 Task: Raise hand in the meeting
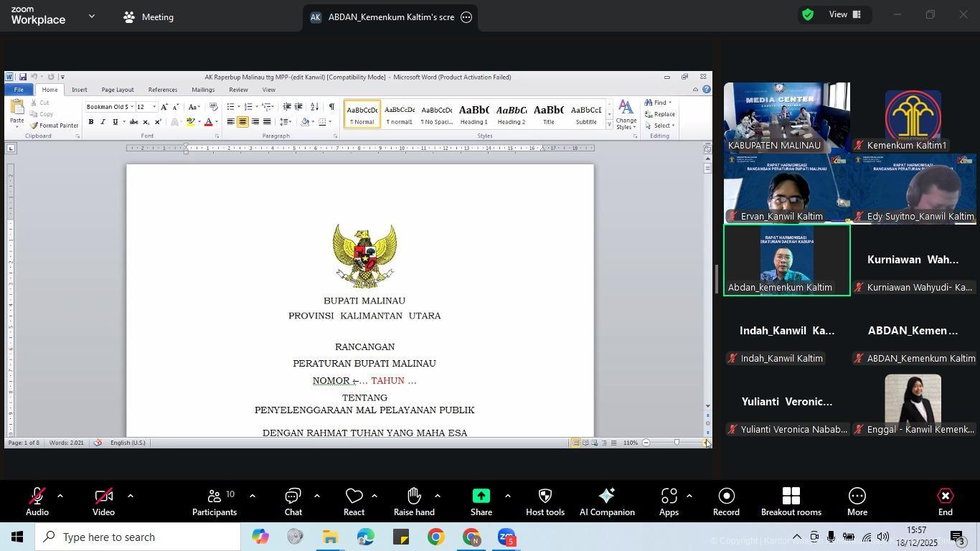414,501
